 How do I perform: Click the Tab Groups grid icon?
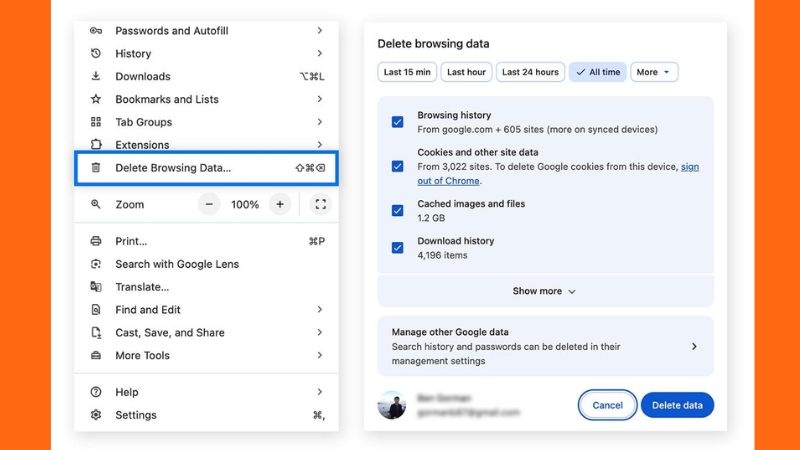click(x=96, y=122)
